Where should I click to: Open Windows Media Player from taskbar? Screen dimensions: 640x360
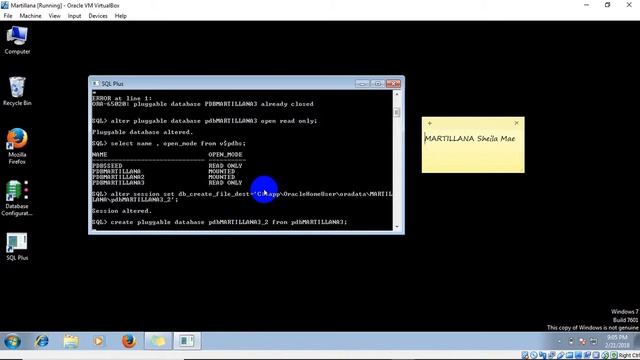(98, 341)
